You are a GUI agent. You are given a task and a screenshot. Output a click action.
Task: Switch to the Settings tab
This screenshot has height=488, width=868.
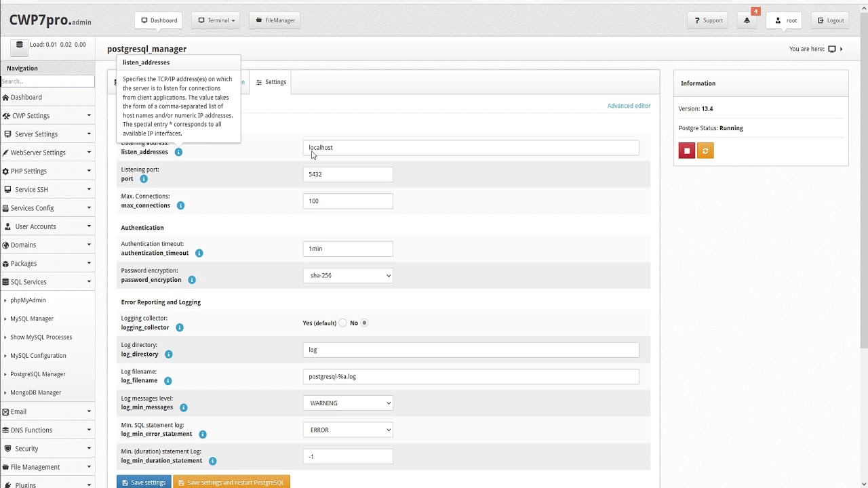pos(271,82)
